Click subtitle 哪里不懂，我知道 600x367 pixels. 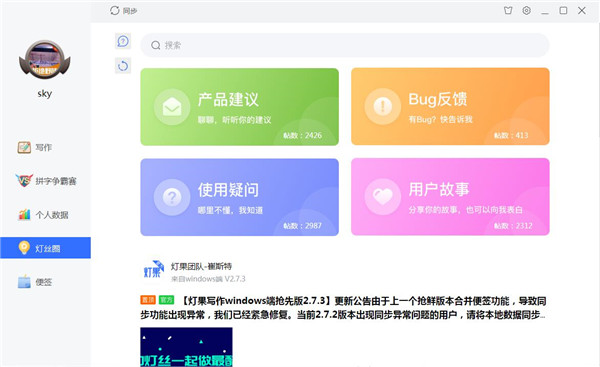click(x=230, y=210)
